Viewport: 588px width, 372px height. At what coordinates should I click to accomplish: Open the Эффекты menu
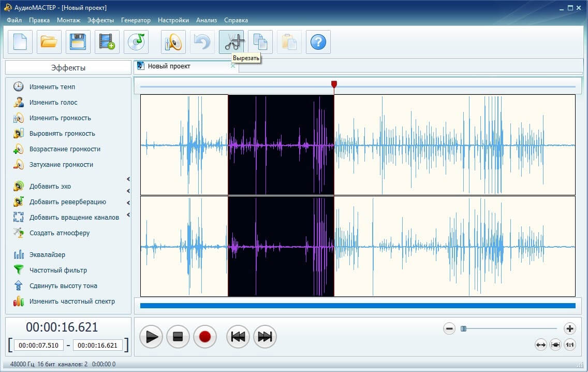[x=100, y=20]
